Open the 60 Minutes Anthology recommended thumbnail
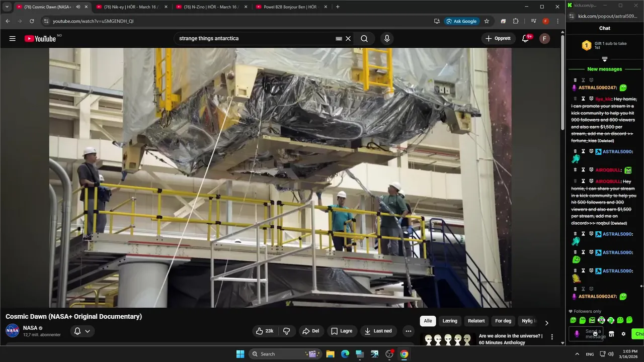Image resolution: width=644 pixels, height=362 pixels. coord(448,339)
